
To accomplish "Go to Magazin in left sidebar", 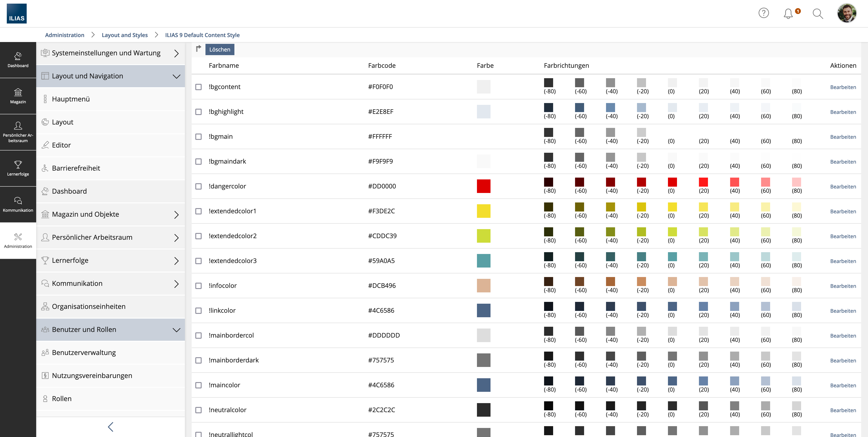I will (x=18, y=96).
